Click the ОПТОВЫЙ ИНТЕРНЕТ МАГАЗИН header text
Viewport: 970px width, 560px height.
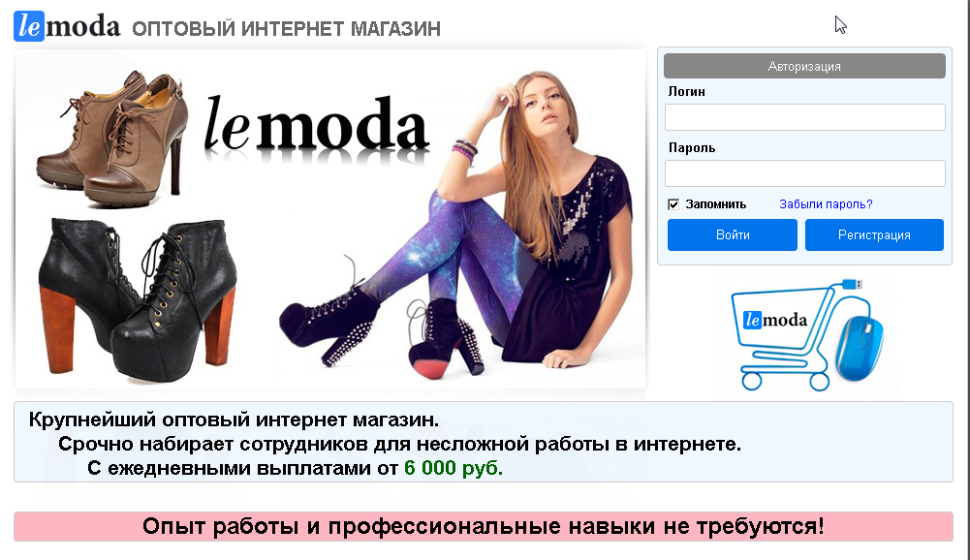(x=287, y=28)
